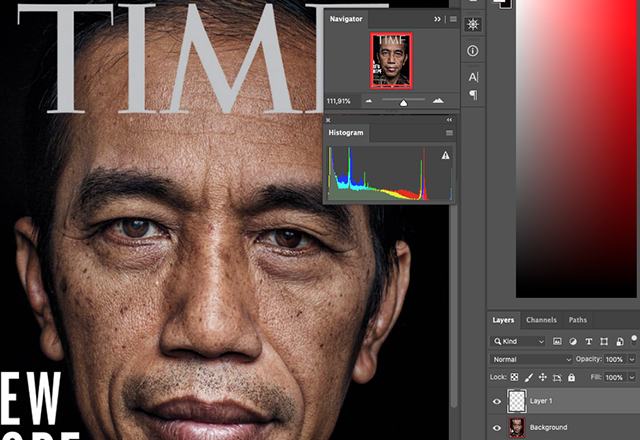Open the Character panel icon

473,77
